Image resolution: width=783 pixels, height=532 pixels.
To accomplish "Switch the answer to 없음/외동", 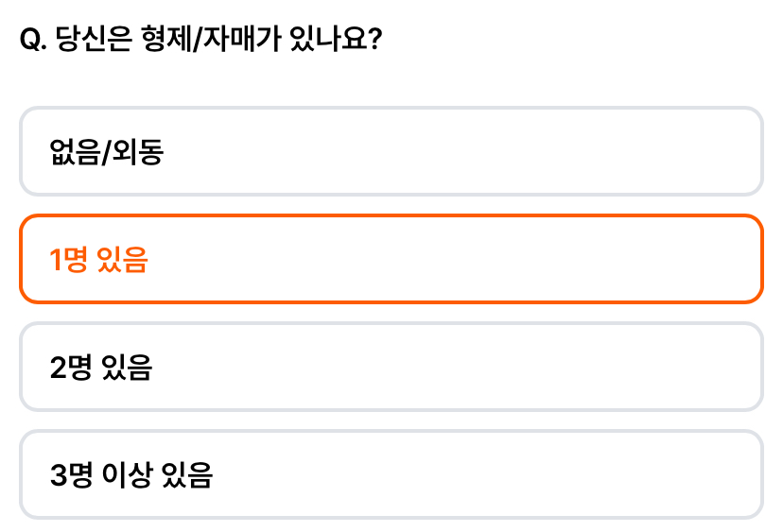I will click(x=391, y=151).
